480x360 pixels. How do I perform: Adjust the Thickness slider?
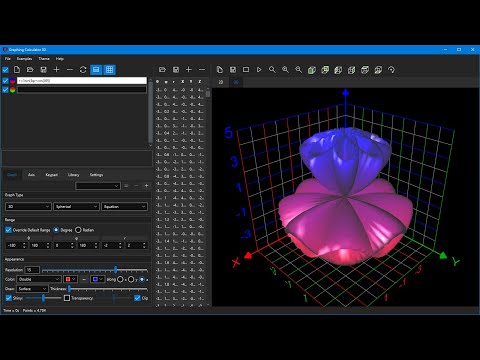tap(108, 289)
